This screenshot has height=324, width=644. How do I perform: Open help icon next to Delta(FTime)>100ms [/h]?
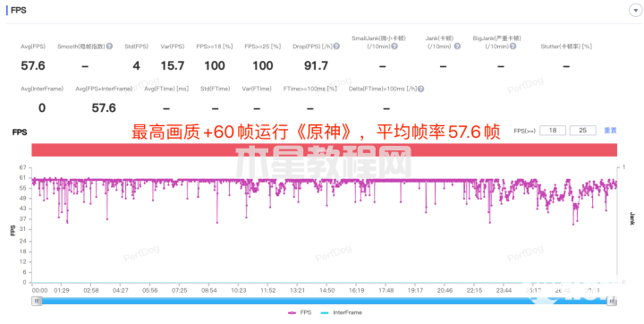421,89
